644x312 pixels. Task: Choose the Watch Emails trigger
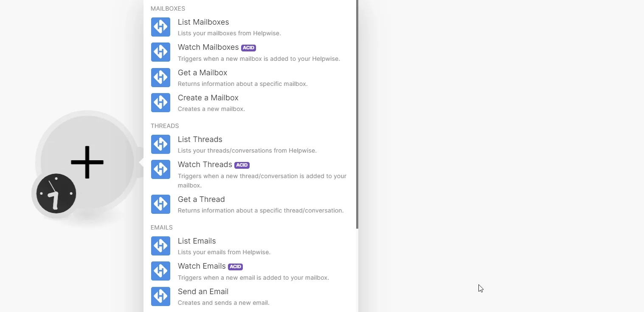pos(250,271)
